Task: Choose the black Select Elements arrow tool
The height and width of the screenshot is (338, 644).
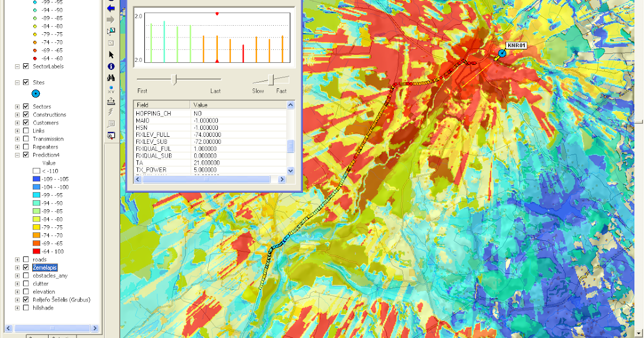Action: 111,55
